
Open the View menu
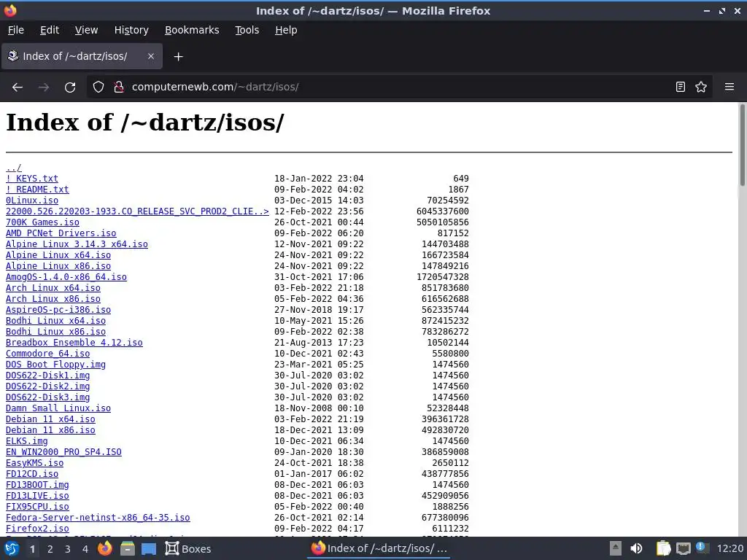(x=86, y=30)
